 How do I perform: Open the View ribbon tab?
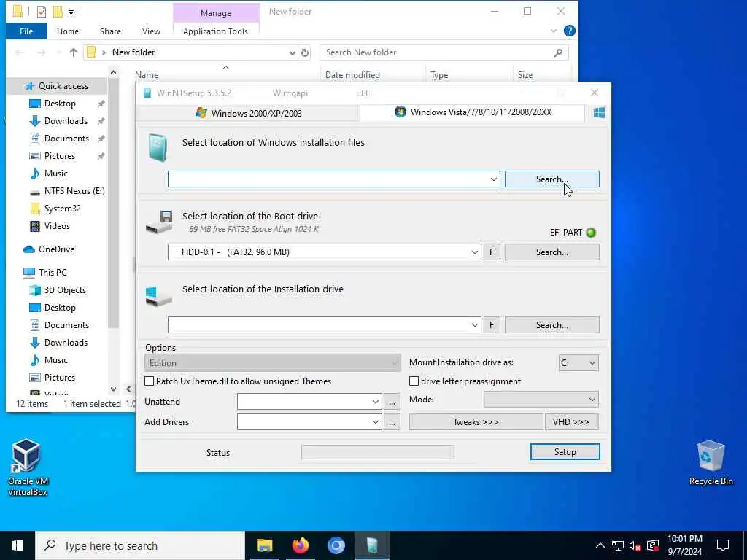pyautogui.click(x=151, y=31)
